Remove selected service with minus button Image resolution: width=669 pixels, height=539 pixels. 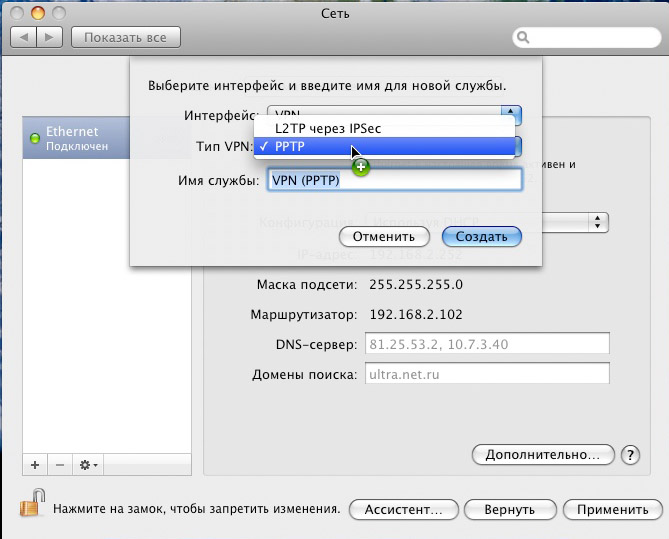click(59, 465)
